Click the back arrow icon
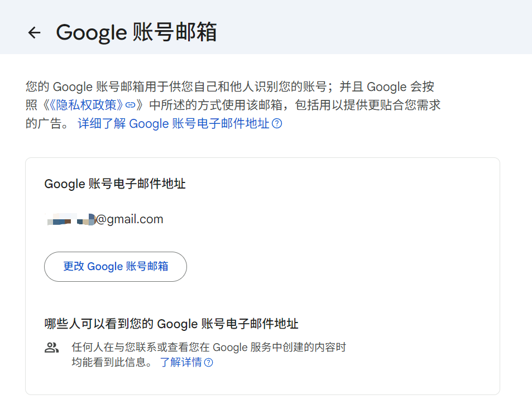Image resolution: width=532 pixels, height=409 pixels. [35, 32]
